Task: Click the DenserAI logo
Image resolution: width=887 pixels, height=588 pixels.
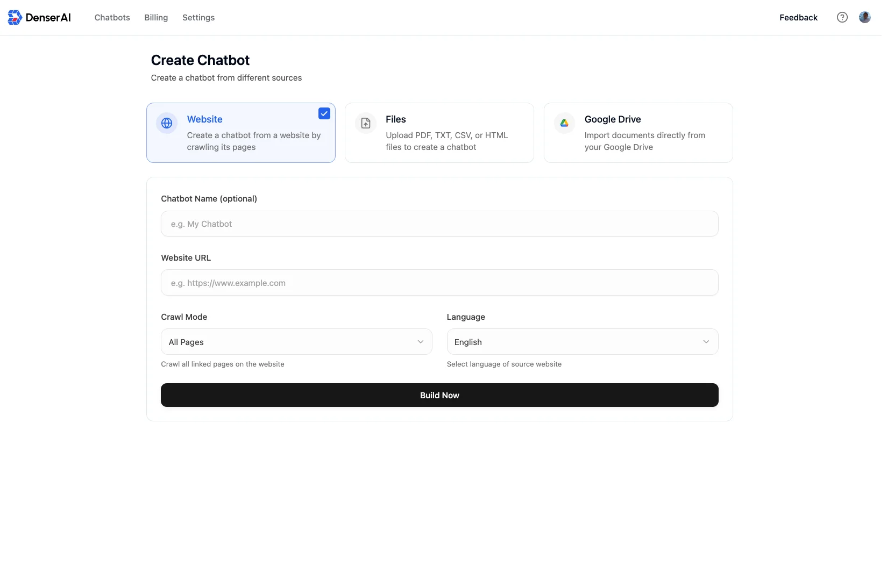Action: tap(39, 17)
